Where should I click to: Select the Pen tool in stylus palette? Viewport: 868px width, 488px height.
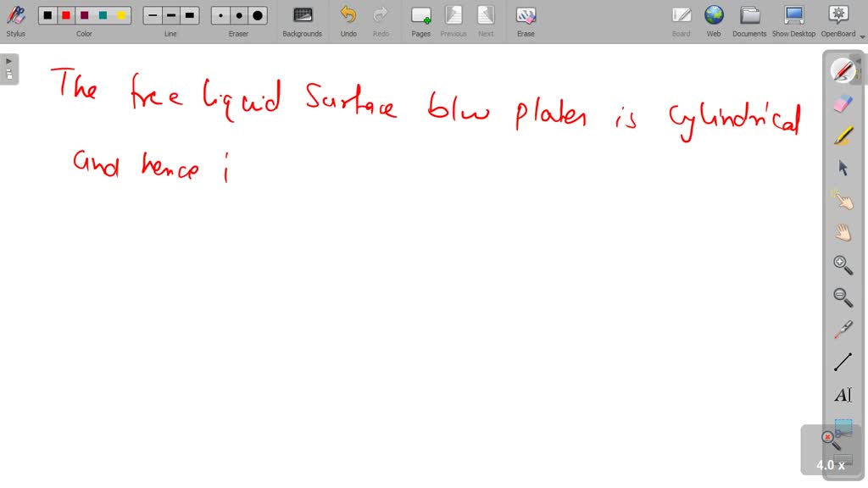(843, 71)
